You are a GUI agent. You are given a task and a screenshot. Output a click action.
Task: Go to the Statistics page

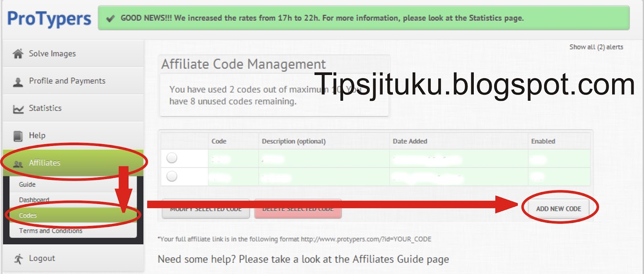coord(73,108)
